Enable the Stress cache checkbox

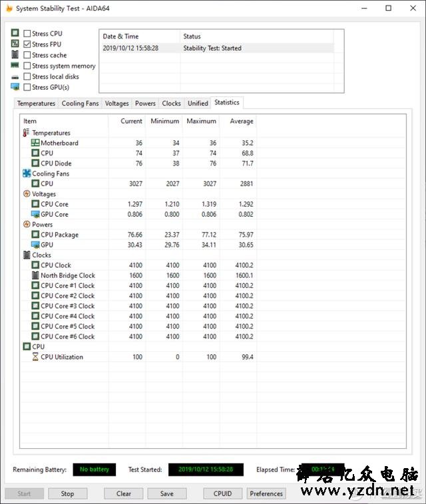point(27,55)
